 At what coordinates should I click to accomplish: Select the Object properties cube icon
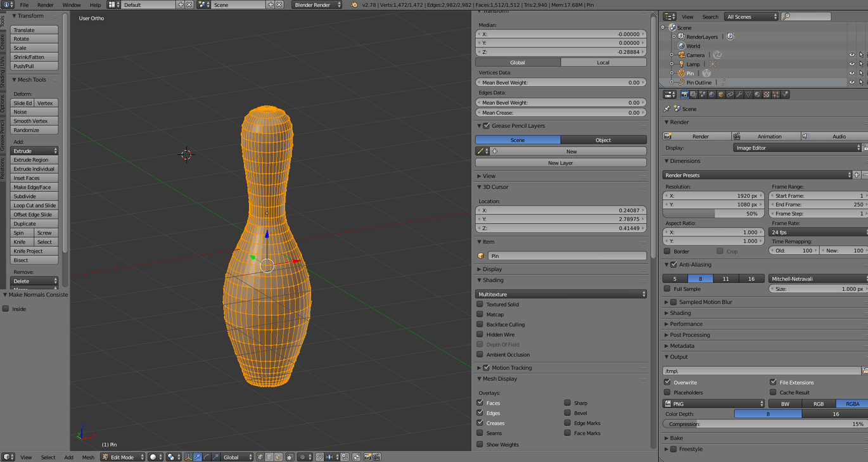720,94
